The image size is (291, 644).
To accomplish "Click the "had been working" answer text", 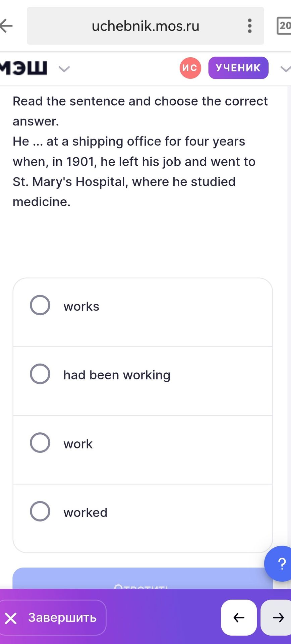I will tap(117, 375).
